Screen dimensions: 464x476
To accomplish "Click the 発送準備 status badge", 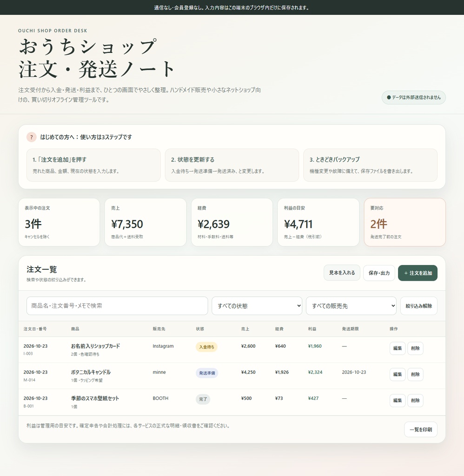I will tap(207, 373).
